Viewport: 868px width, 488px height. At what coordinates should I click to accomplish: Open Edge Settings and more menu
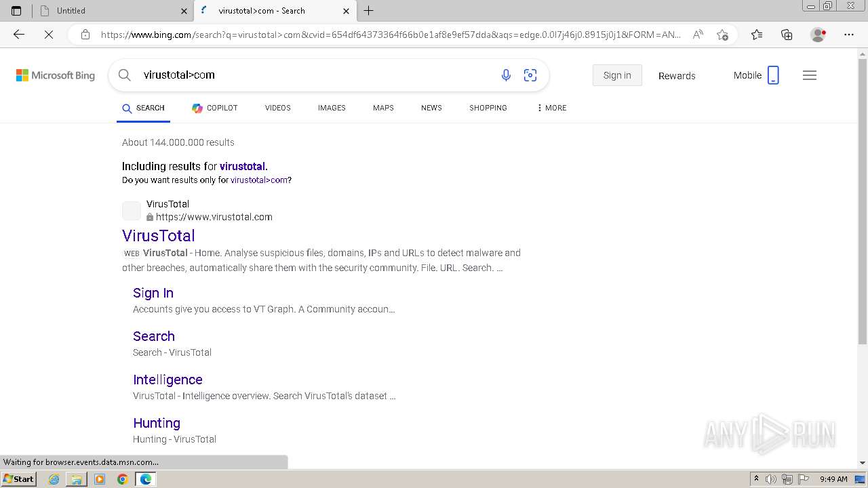[849, 35]
